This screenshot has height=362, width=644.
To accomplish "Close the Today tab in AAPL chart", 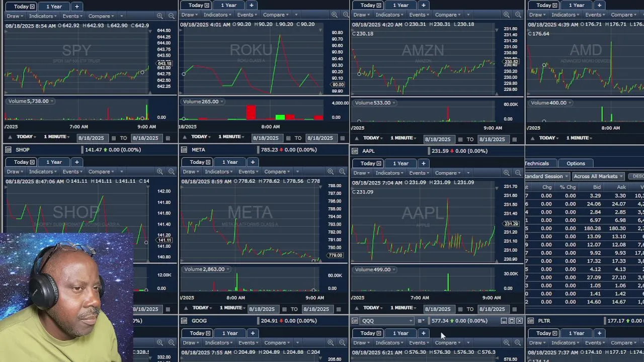I will pos(379,163).
